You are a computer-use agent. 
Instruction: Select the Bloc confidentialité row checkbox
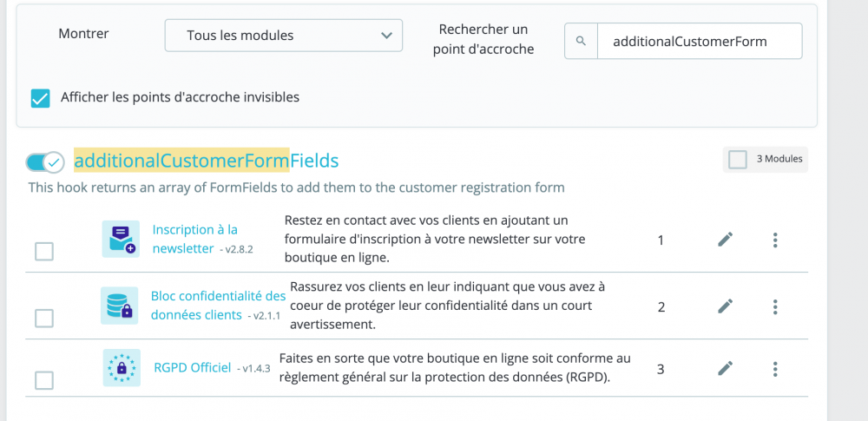pos(43,319)
